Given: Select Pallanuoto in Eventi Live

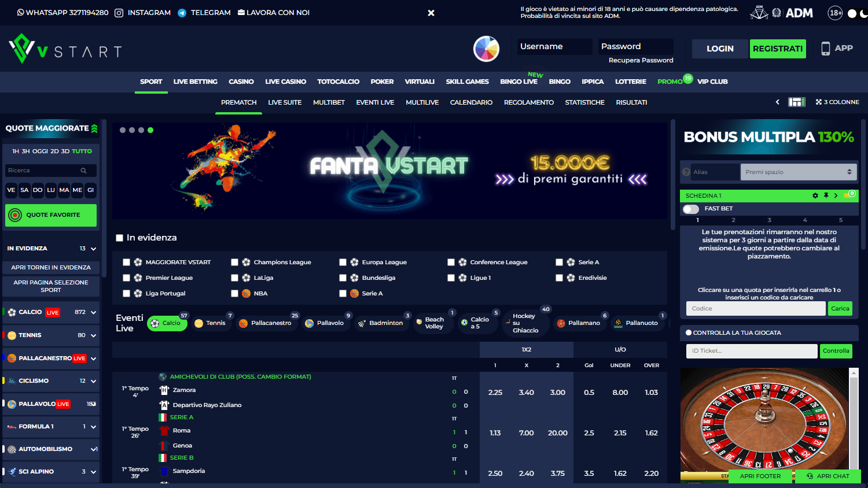Looking at the screenshot, I should [637, 323].
